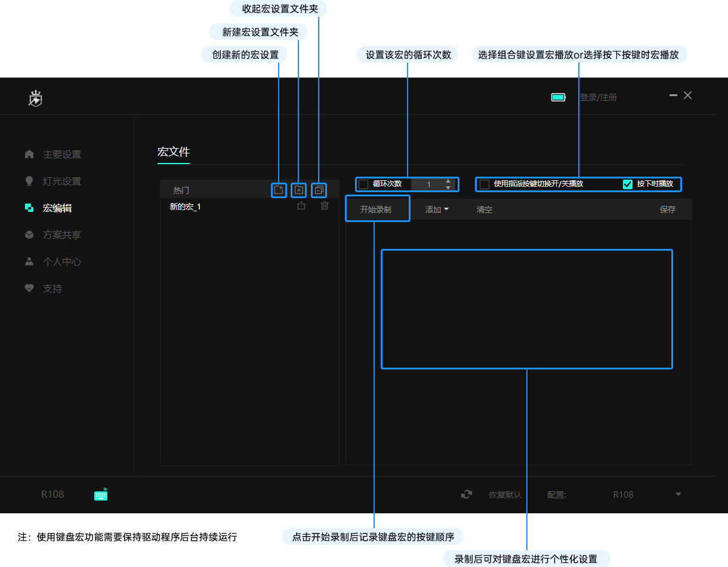Delete 新的宏_1 with the trash icon
Screen dimensions: 728x567
(325, 206)
